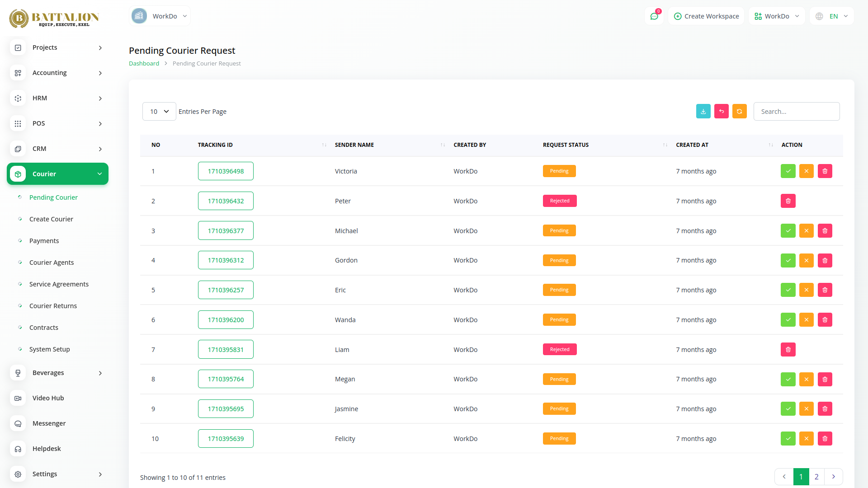
Task: Sort table by Tracking ID column
Action: [x=215, y=145]
